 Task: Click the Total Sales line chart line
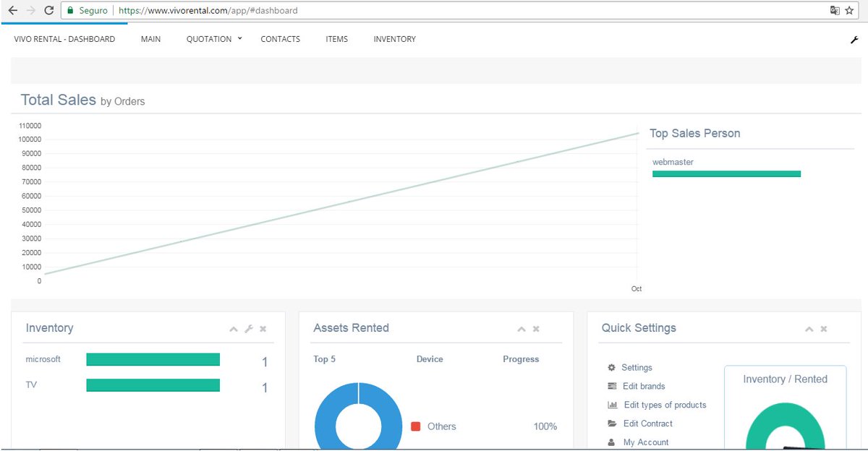pos(341,204)
